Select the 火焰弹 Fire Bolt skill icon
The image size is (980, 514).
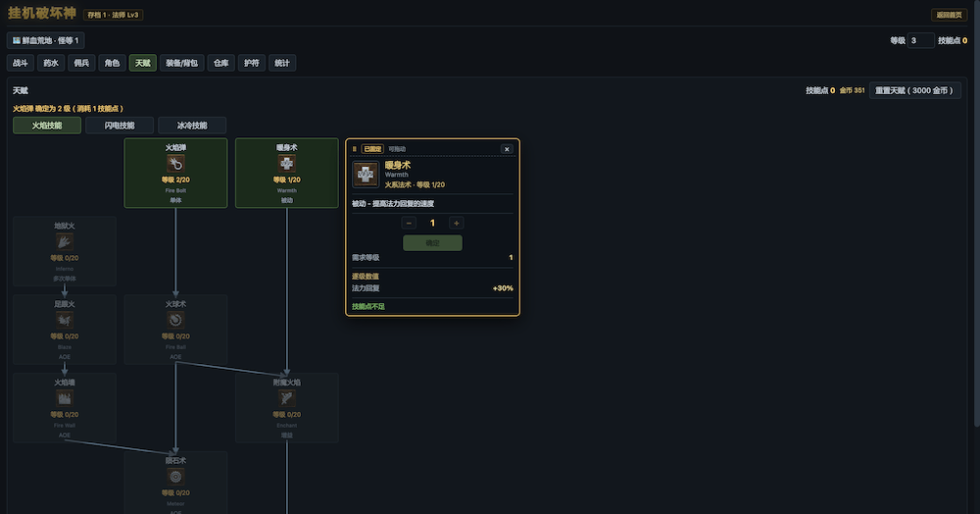pyautogui.click(x=175, y=164)
